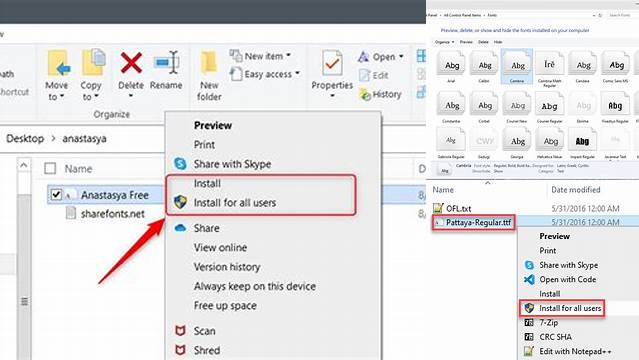Choose Free up space
This screenshot has width=639, height=360.
[x=225, y=305]
